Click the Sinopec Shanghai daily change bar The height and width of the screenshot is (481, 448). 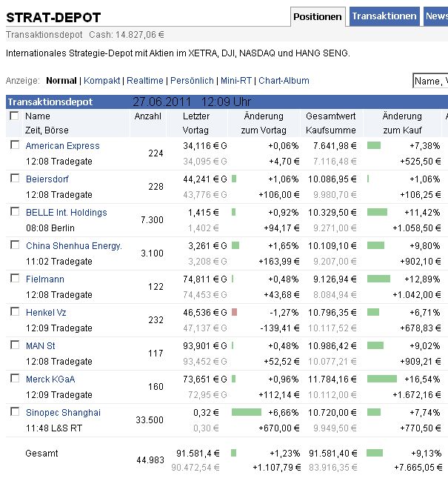click(247, 412)
